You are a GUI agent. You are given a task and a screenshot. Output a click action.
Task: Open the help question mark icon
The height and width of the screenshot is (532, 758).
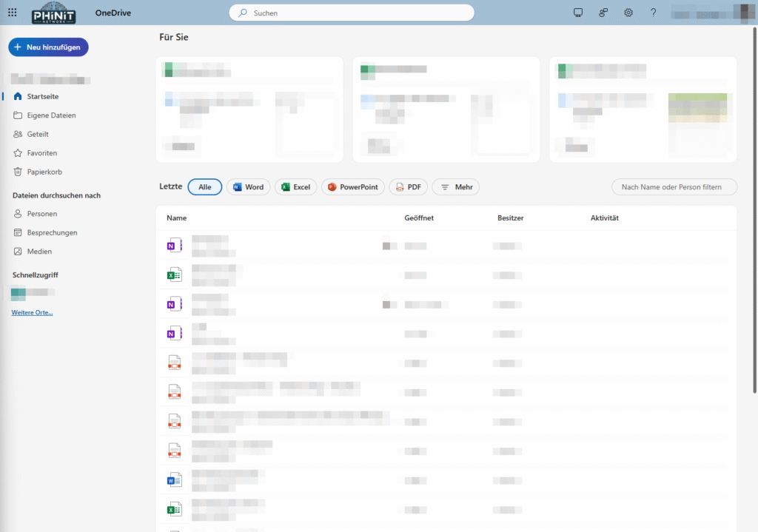(652, 13)
